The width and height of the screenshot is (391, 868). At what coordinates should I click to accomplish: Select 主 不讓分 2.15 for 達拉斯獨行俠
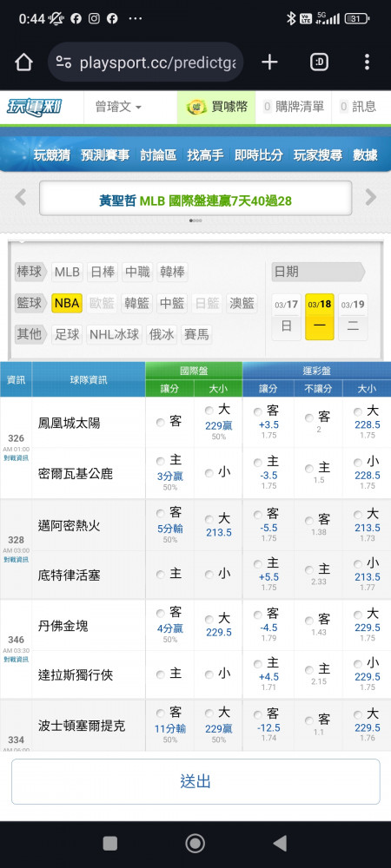(309, 670)
